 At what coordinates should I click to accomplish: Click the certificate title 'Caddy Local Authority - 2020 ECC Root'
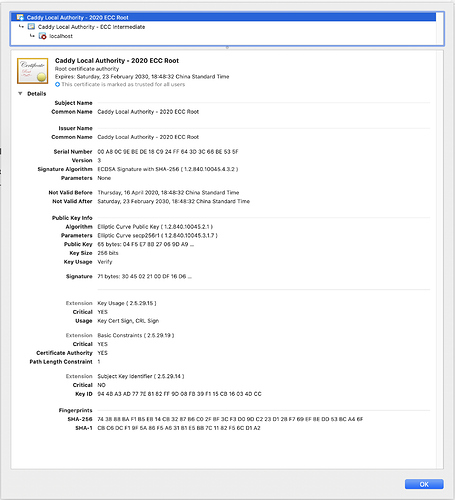pos(117,61)
